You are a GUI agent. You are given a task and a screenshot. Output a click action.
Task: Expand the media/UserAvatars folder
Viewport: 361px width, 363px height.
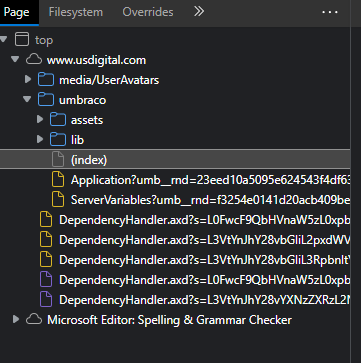[28, 80]
